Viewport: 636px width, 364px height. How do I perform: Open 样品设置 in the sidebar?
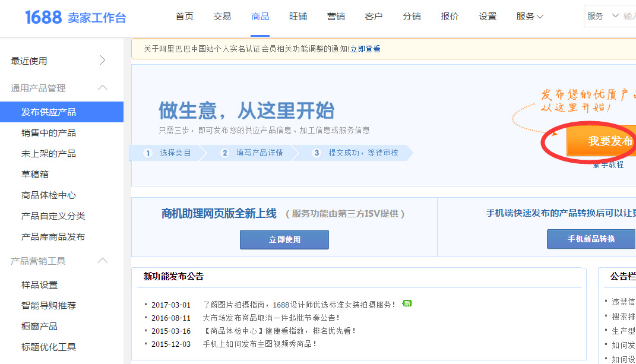coord(39,285)
